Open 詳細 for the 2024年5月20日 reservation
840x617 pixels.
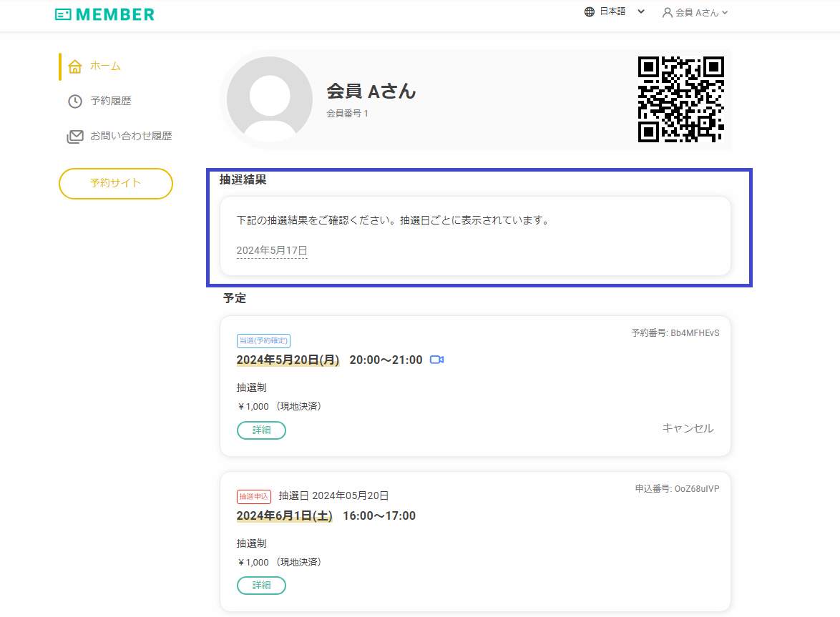point(261,430)
